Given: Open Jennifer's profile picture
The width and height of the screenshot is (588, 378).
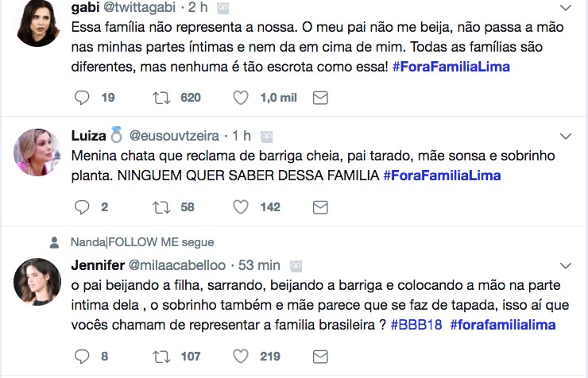Looking at the screenshot, I should (x=37, y=282).
